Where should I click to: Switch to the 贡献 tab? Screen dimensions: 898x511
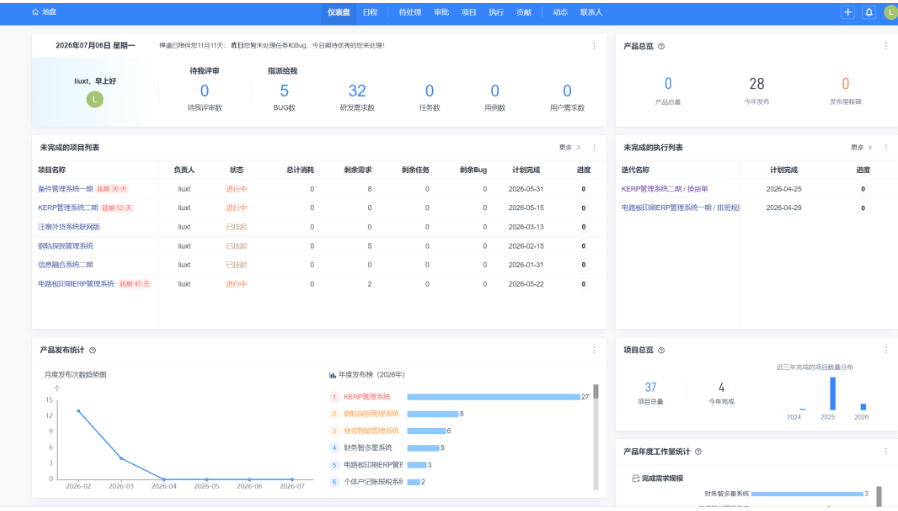[x=523, y=12]
